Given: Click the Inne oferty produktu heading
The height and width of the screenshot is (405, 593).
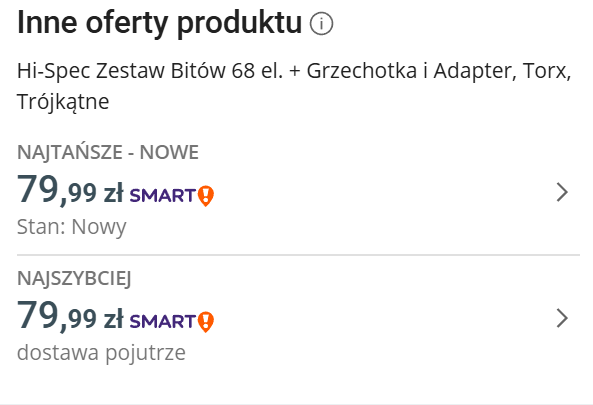Looking at the screenshot, I should [160, 23].
